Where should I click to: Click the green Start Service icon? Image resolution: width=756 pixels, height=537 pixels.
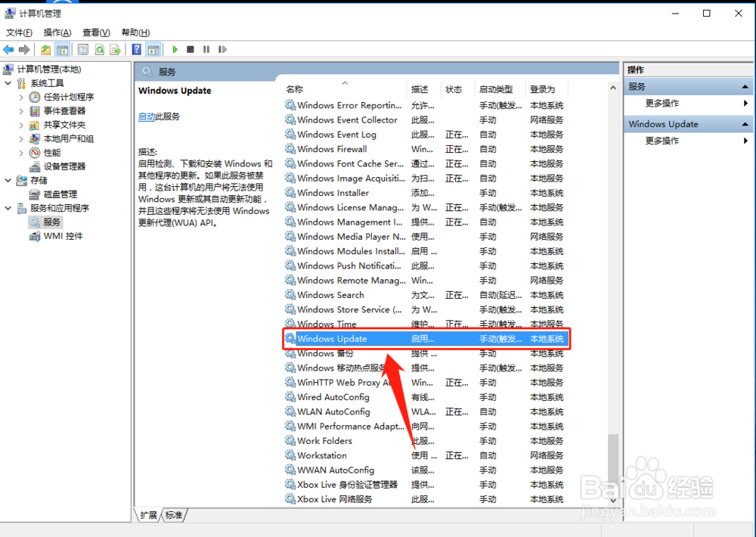(175, 49)
